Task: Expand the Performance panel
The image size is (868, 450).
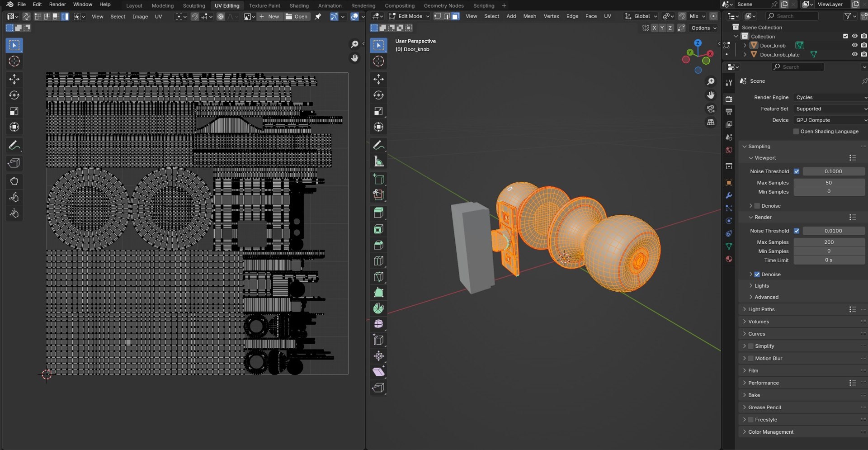Action: (763, 383)
